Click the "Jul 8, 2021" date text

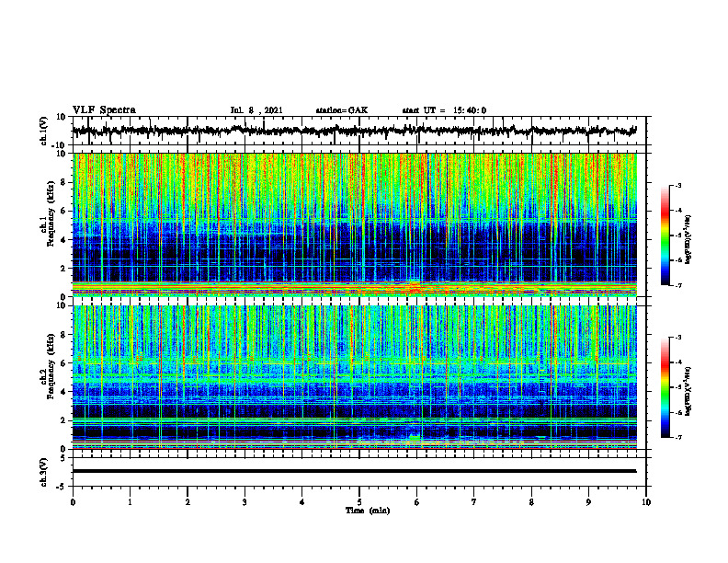(x=256, y=110)
